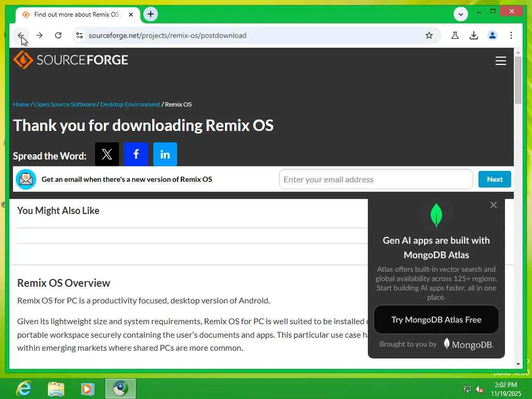Click the Chromium taskbar icon
532x399 pixels.
[x=121, y=389]
